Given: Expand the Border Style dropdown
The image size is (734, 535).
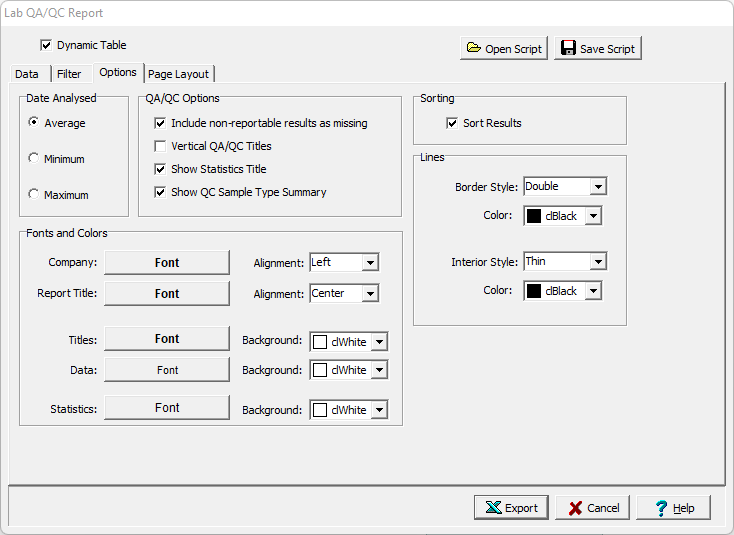Looking at the screenshot, I should pos(598,186).
